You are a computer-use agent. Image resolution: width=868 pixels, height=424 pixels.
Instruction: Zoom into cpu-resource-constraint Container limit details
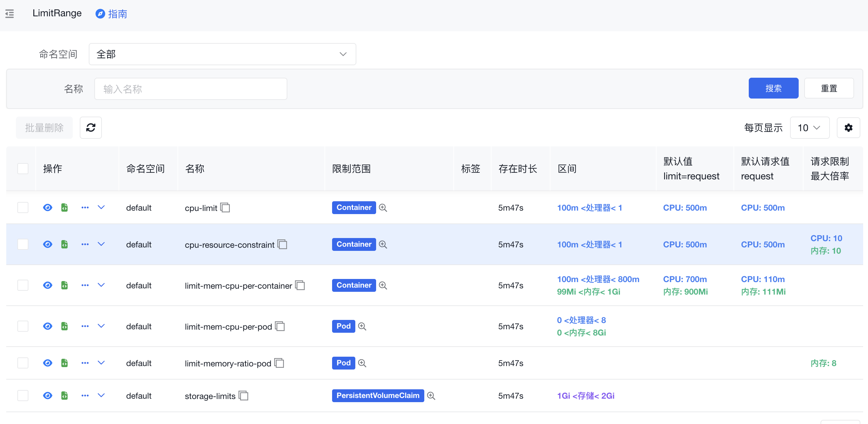[x=383, y=244]
